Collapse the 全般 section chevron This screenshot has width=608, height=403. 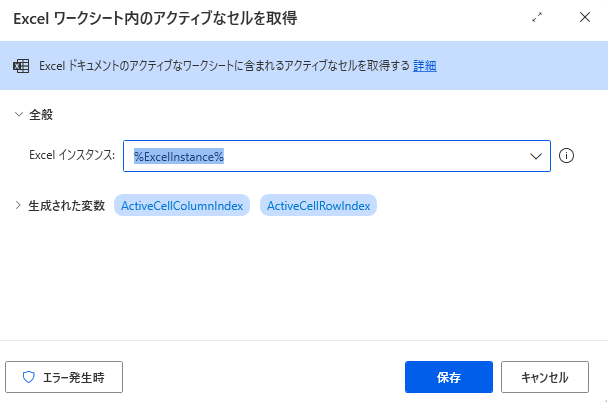18,114
